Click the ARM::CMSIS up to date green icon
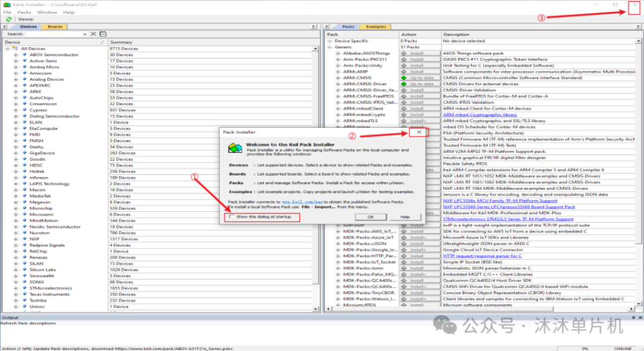Viewport: 644px width, 351px height. (x=404, y=78)
